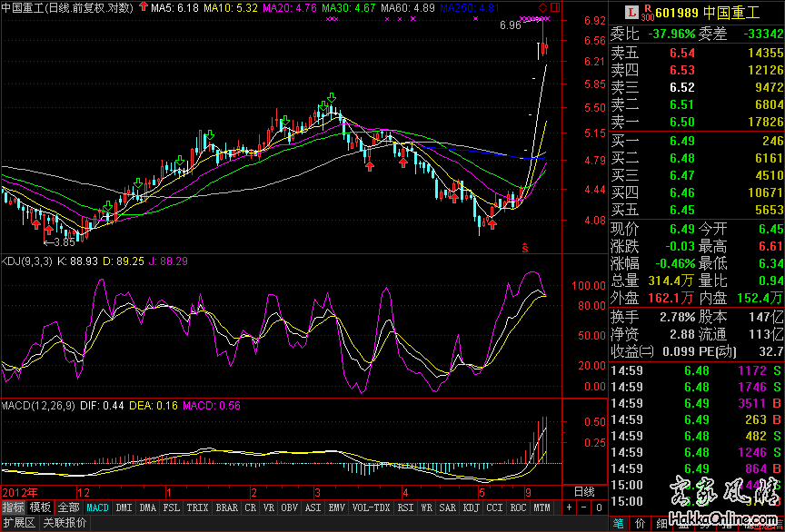
Task: Show the SAR indicator
Action: pos(448,507)
